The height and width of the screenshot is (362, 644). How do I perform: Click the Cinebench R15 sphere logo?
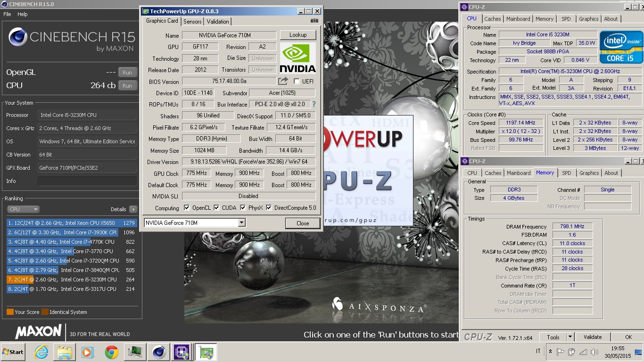point(17,36)
